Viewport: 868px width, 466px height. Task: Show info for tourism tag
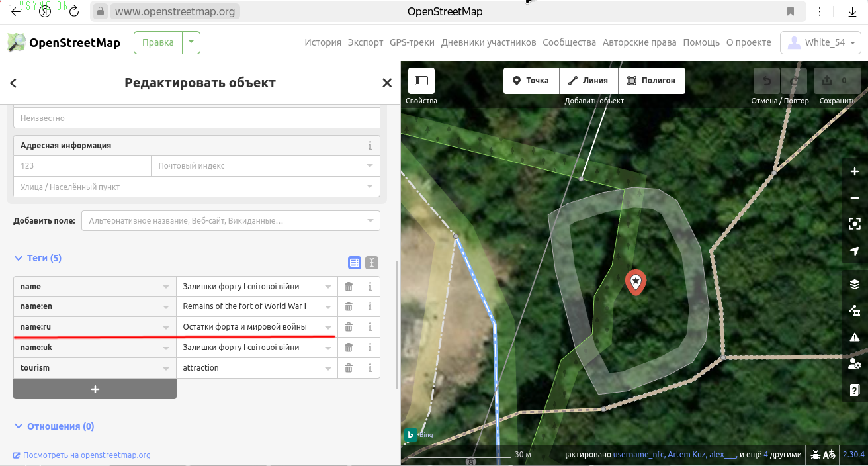pyautogui.click(x=370, y=367)
